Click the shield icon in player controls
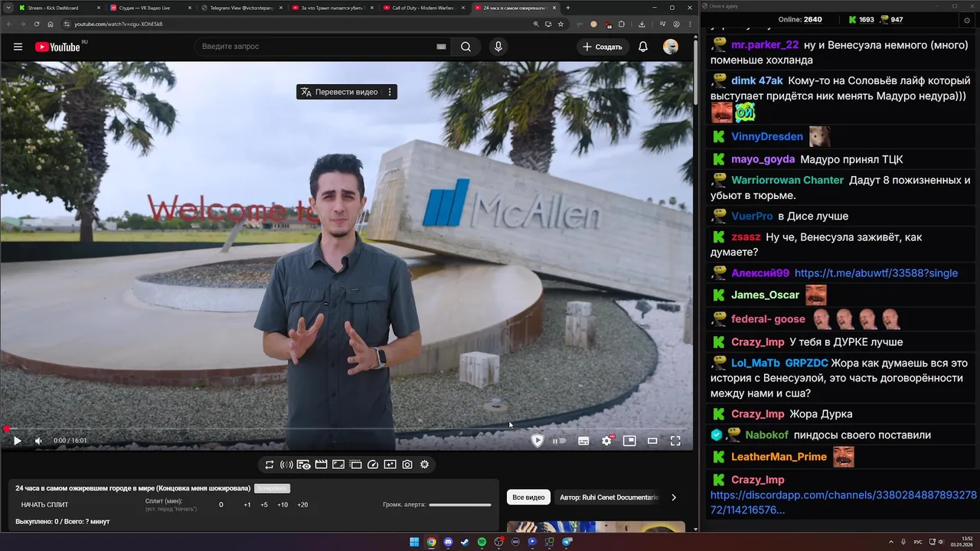 coord(537,441)
